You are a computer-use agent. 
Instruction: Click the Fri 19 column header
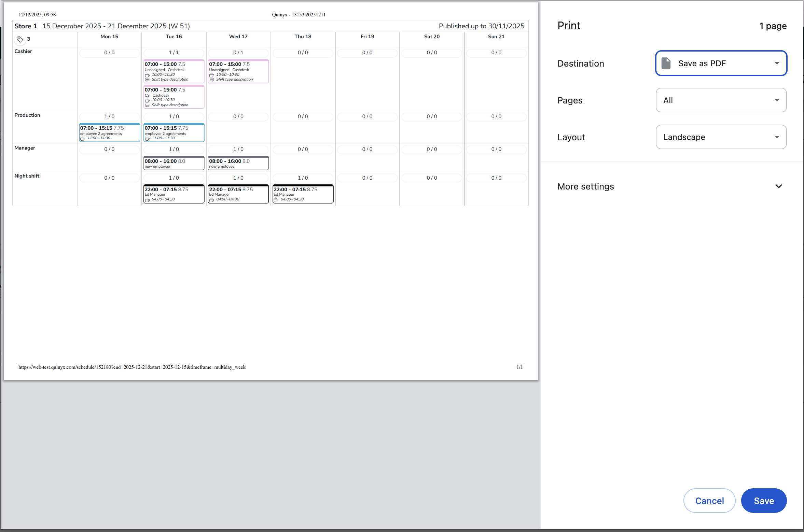[367, 37]
